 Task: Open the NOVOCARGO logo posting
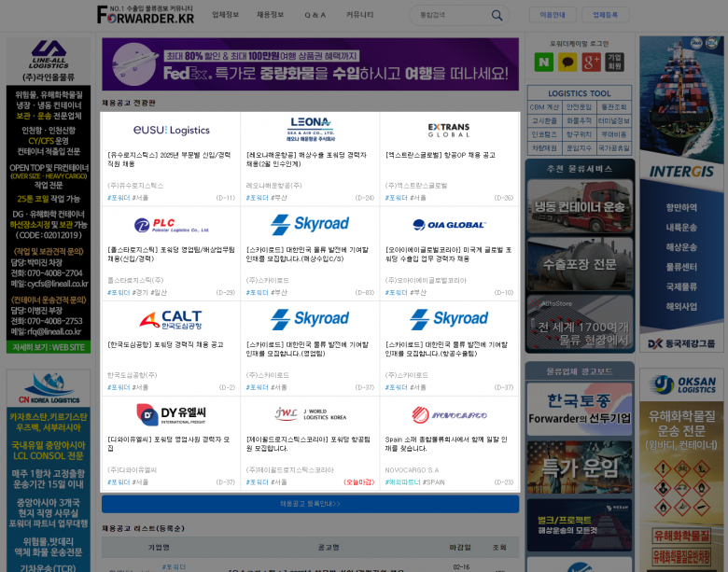[x=449, y=414]
